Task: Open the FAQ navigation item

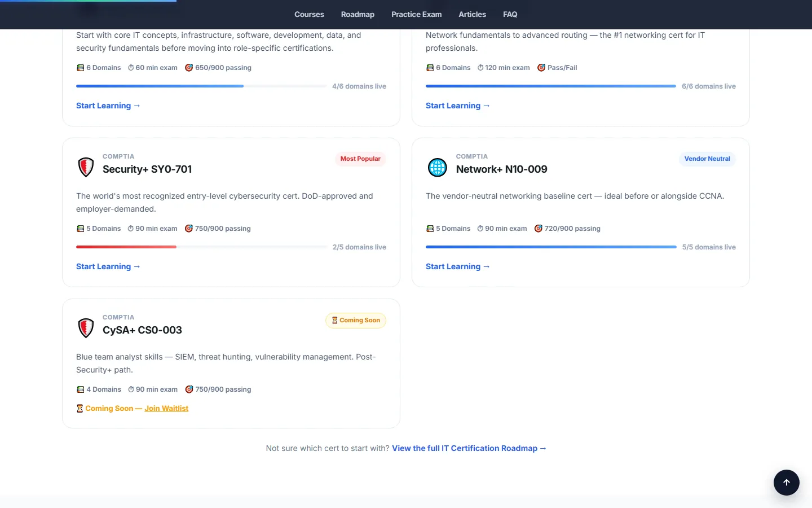Action: 510,15
